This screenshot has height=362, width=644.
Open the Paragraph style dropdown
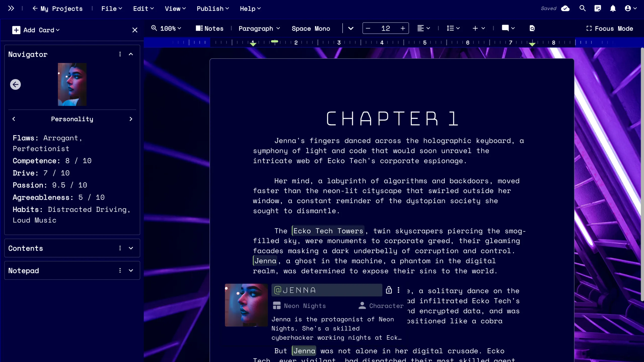(x=259, y=28)
